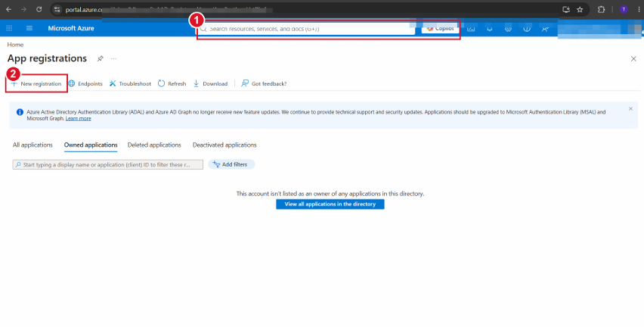This screenshot has height=327, width=644.
Task: Click the Add filters button
Action: point(231,164)
